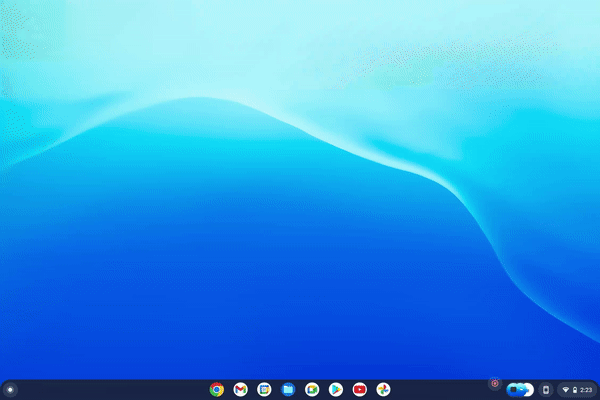Open Google Calendar from the shelf
Viewport: 600px width, 400px height.
coord(264,389)
